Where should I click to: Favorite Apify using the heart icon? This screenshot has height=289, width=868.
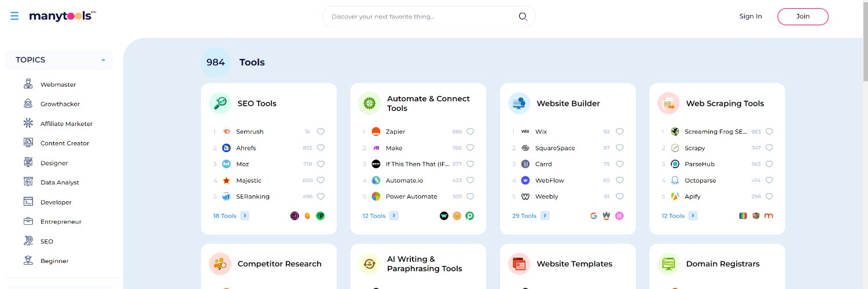pyautogui.click(x=769, y=197)
